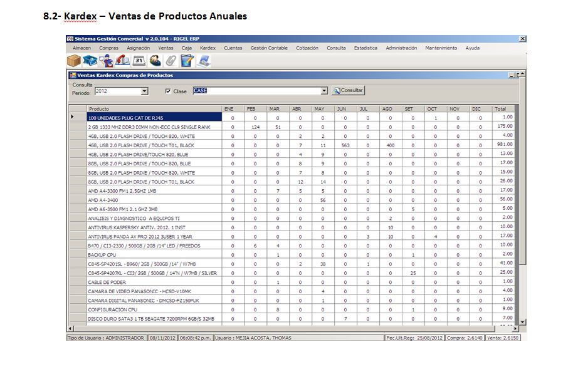Click the laptop computer toolbar icon

[204, 61]
